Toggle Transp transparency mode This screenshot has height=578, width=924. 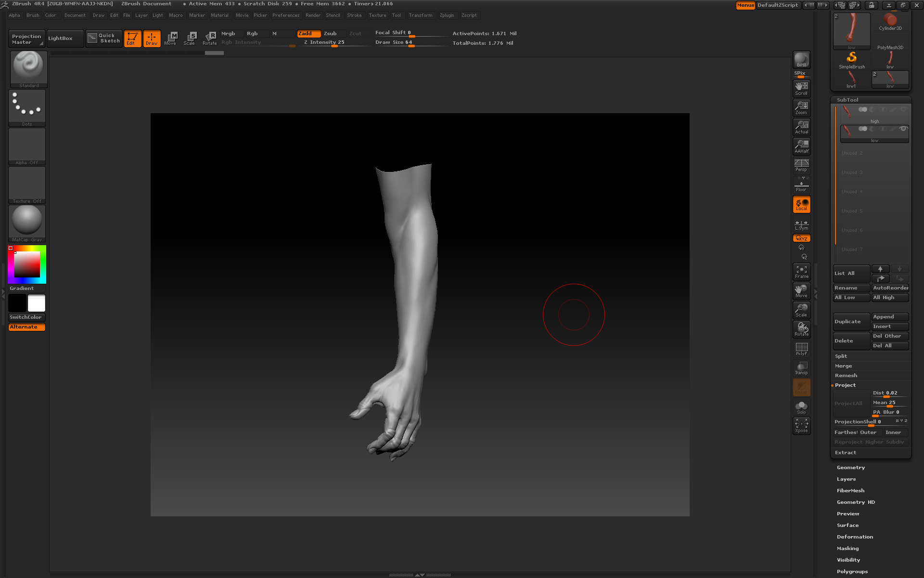pos(801,368)
